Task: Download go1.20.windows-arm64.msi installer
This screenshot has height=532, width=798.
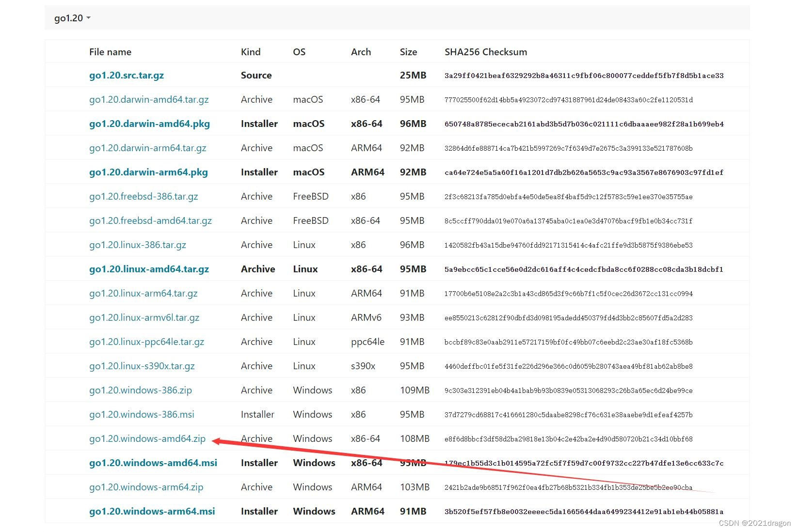Action: pos(152,511)
